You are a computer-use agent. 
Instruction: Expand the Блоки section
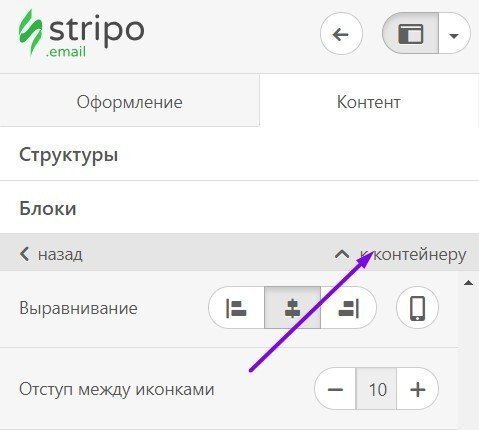[x=239, y=208]
